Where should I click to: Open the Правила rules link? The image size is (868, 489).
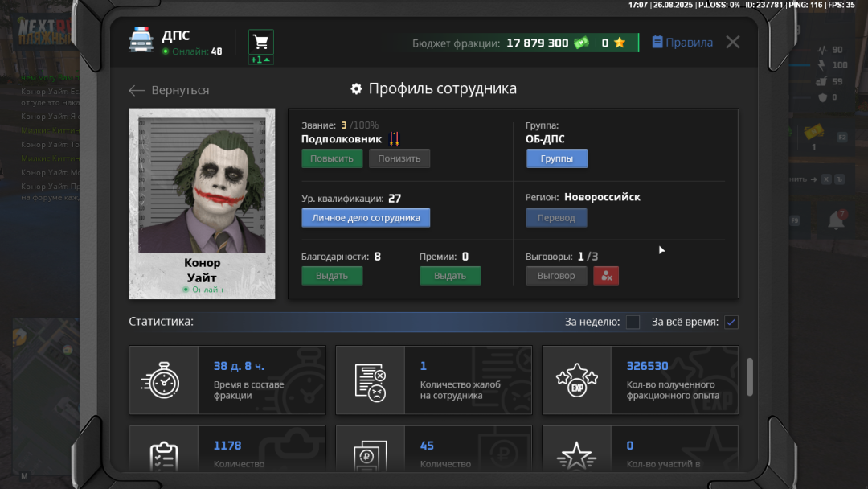pyautogui.click(x=682, y=43)
